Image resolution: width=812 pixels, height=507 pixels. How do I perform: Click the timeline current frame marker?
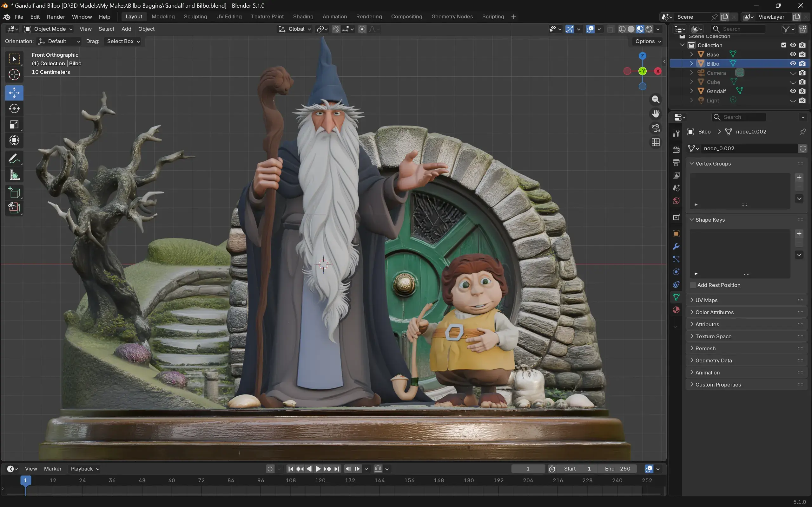click(25, 480)
